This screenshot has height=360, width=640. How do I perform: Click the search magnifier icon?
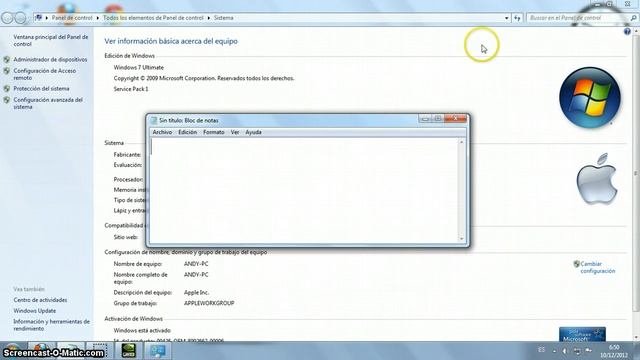tap(633, 18)
